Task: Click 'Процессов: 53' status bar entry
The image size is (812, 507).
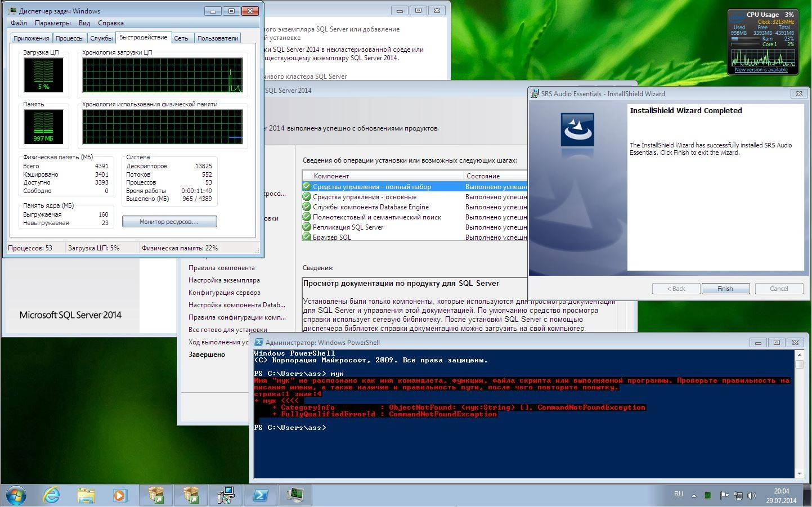Action: 30,248
